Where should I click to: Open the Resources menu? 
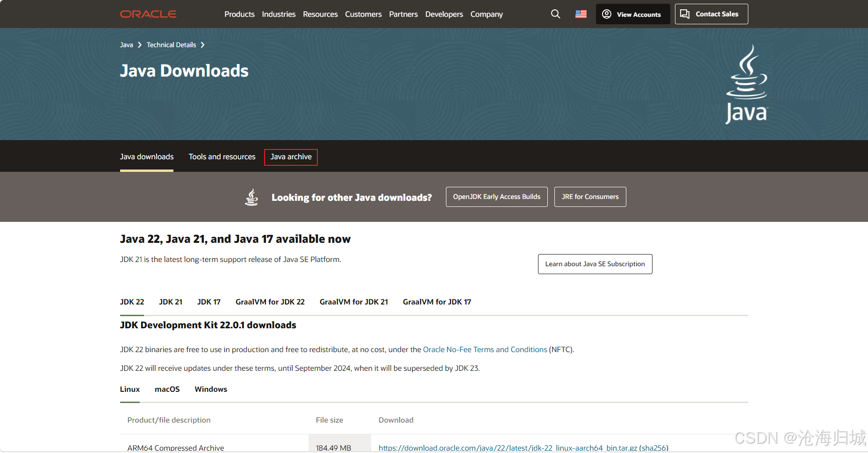[320, 14]
